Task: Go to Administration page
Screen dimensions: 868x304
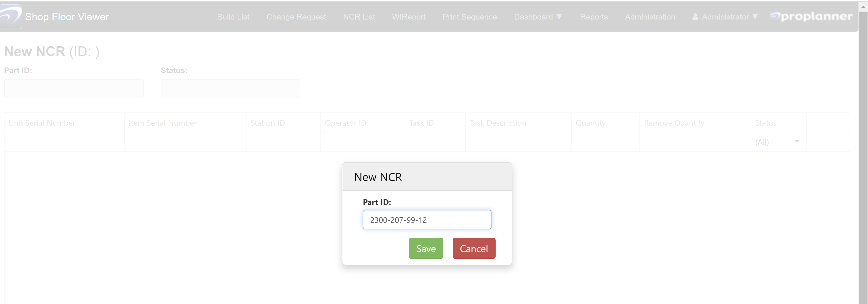Action: (650, 17)
